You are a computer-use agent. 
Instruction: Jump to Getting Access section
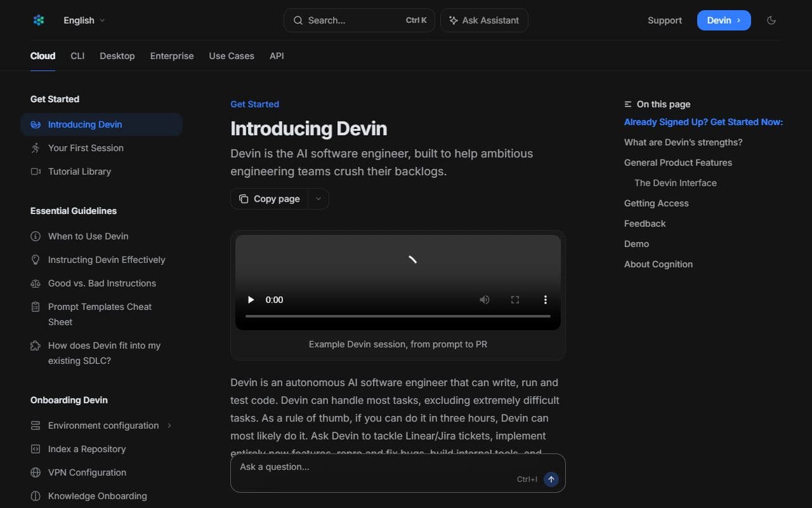tap(657, 203)
